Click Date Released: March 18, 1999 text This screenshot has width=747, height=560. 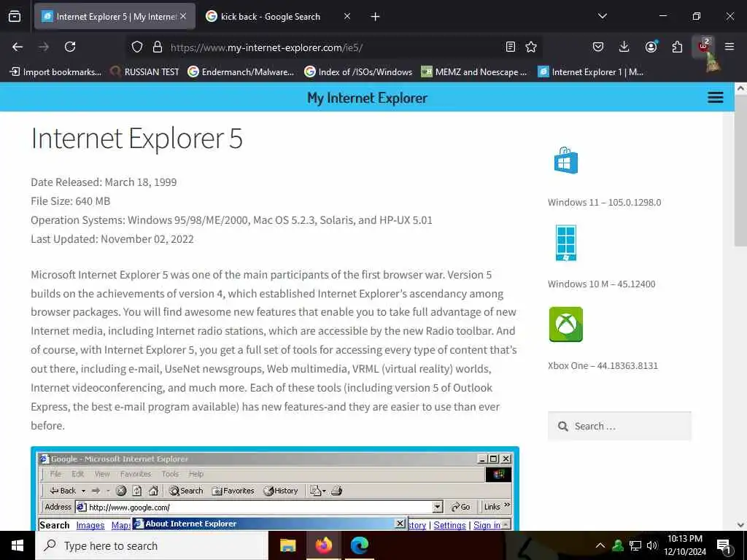pyautogui.click(x=104, y=182)
